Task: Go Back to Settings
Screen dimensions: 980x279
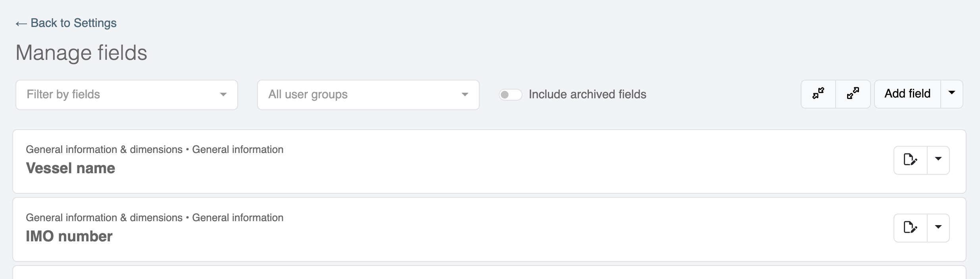Action: 66,23
